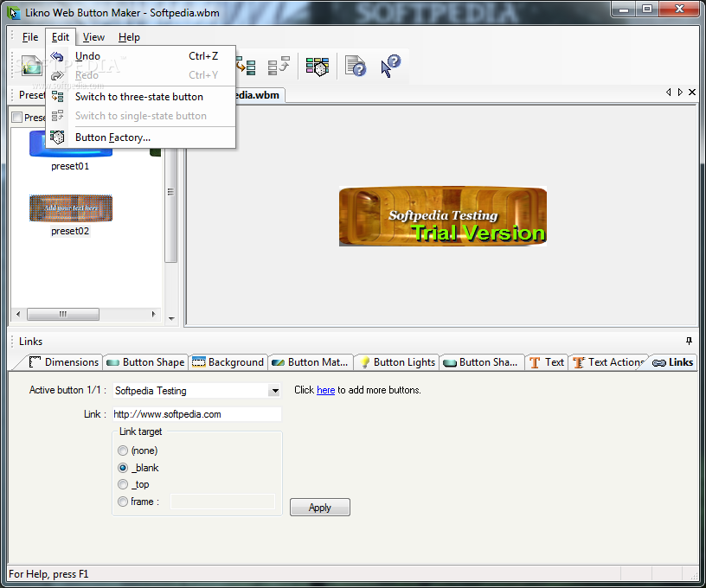
Task: Click the preset02 label text
Action: click(70, 231)
